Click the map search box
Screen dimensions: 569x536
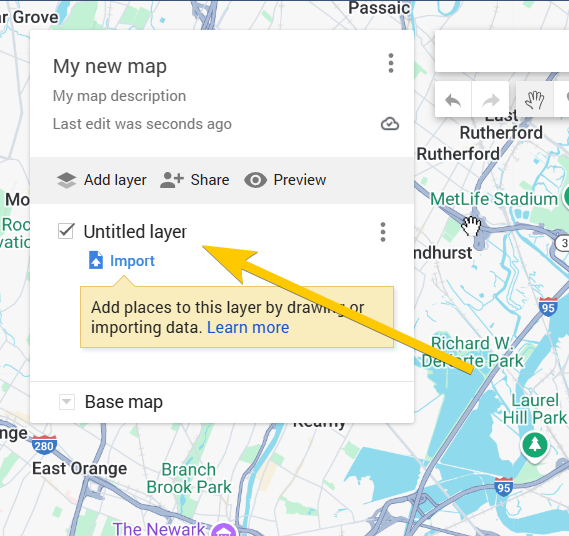502,51
